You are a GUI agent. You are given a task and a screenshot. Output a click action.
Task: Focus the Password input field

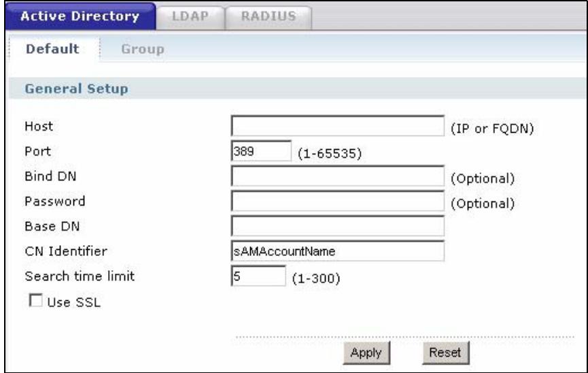(x=337, y=201)
